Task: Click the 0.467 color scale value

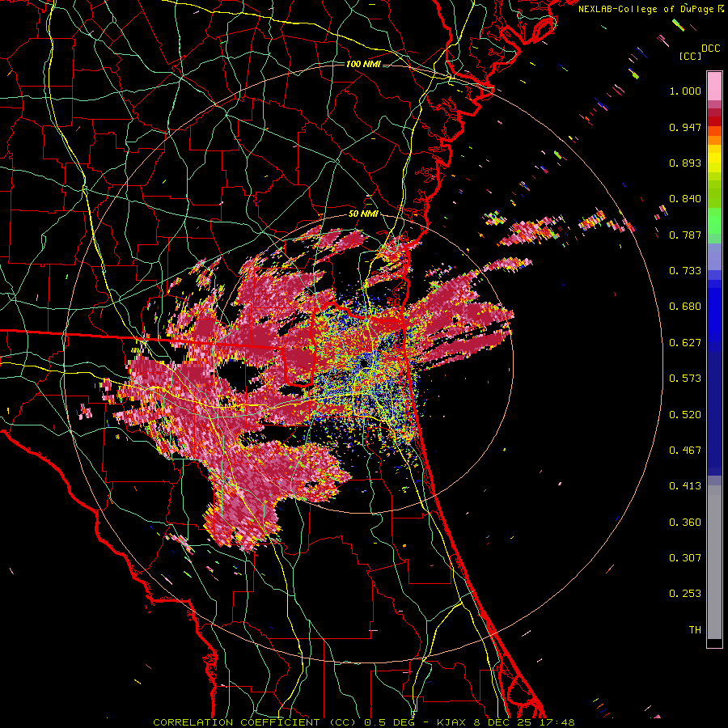Action: tap(685, 451)
